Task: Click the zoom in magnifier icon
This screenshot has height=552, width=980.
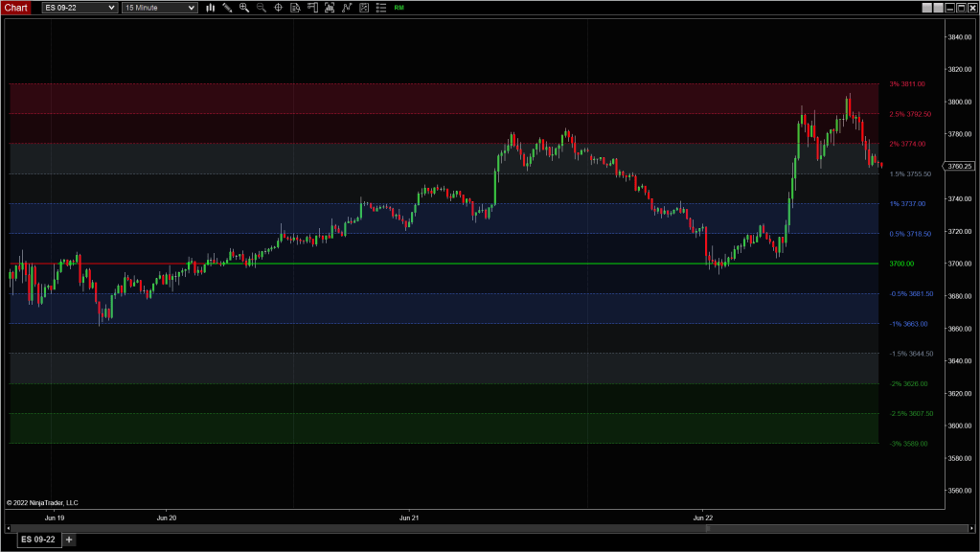Action: point(244,8)
